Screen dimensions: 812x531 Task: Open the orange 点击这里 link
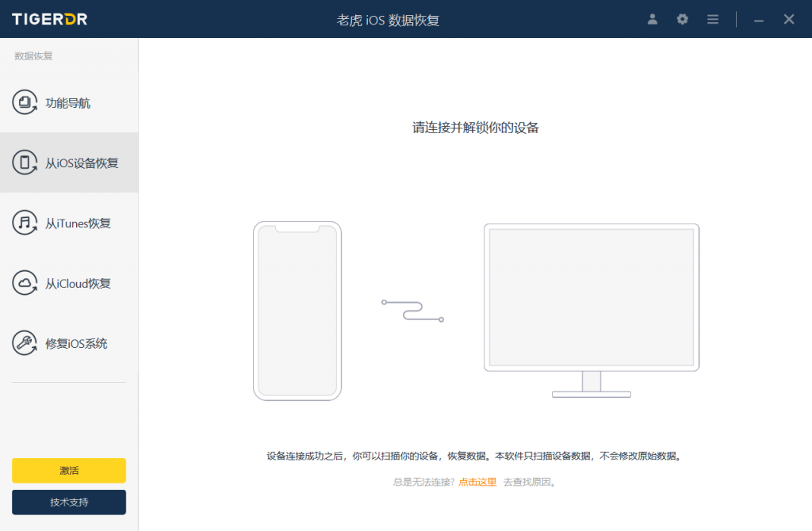pyautogui.click(x=477, y=481)
